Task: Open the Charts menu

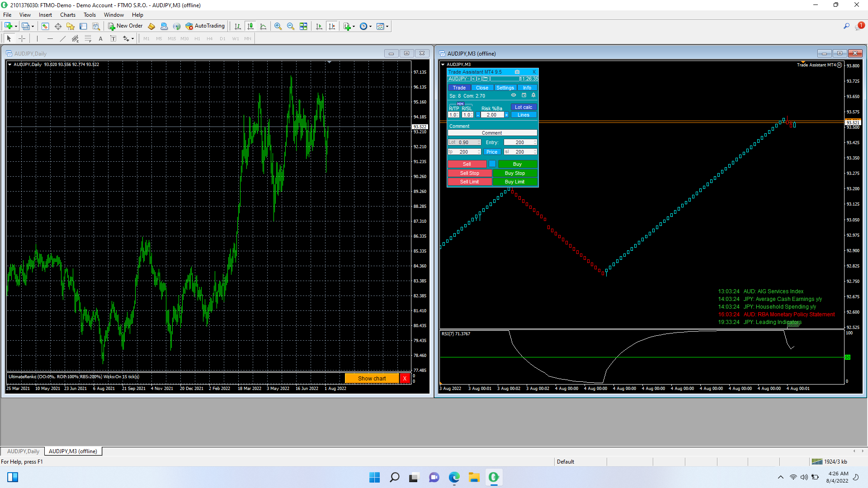Action: pos(67,15)
